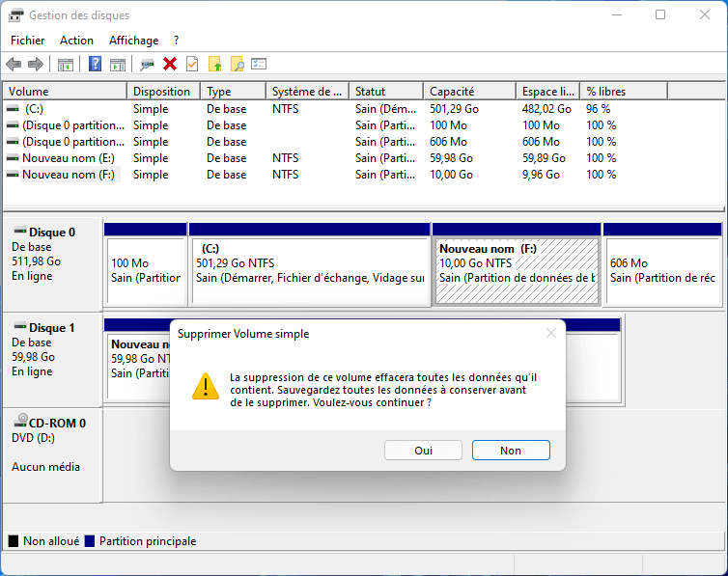The height and width of the screenshot is (576, 728).
Task: Click drive icon of the 100 Mo volume row
Action: click(13, 125)
